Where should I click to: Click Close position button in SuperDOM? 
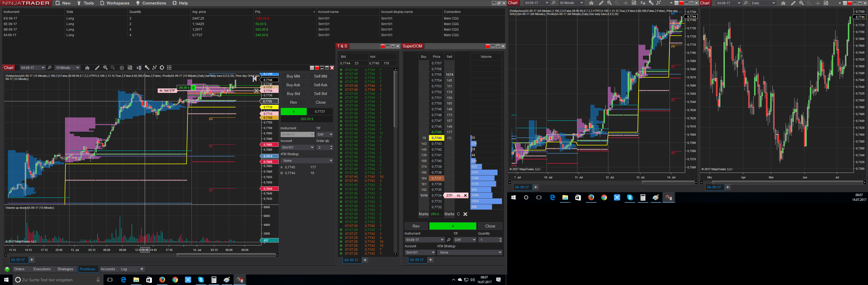pyautogui.click(x=490, y=226)
